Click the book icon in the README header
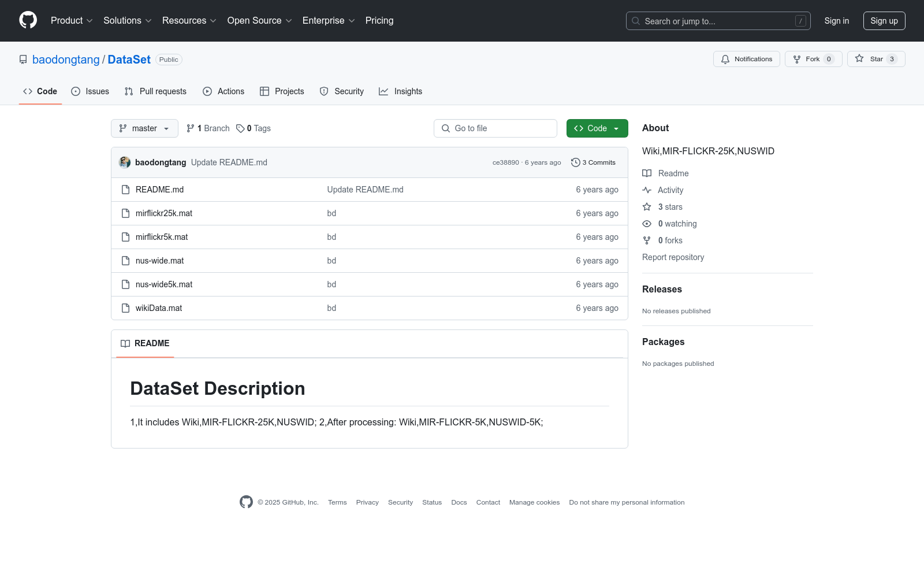924x578 pixels. click(x=125, y=343)
